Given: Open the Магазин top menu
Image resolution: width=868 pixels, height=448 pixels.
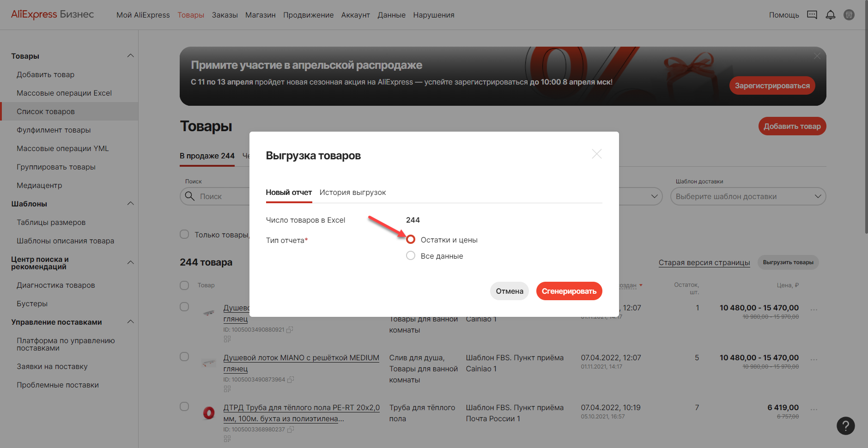Looking at the screenshot, I should coord(261,15).
